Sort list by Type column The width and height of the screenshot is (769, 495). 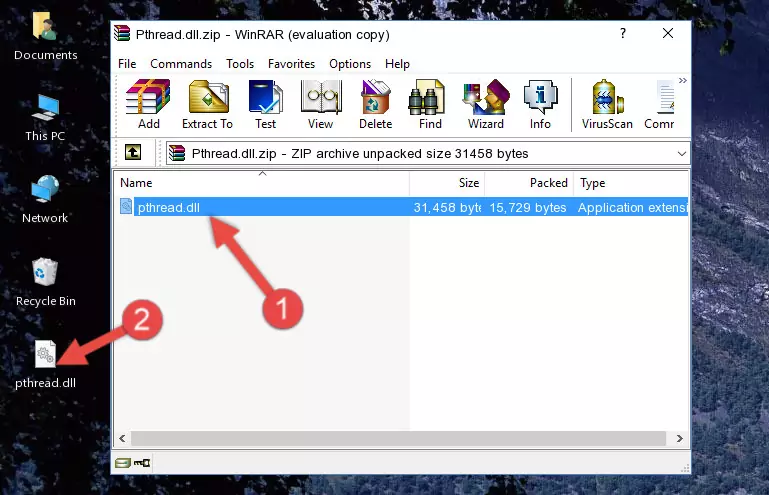[631, 183]
